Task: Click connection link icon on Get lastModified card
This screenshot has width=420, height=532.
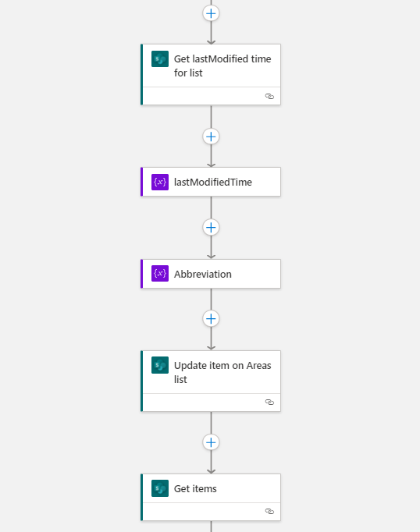Action: (269, 97)
